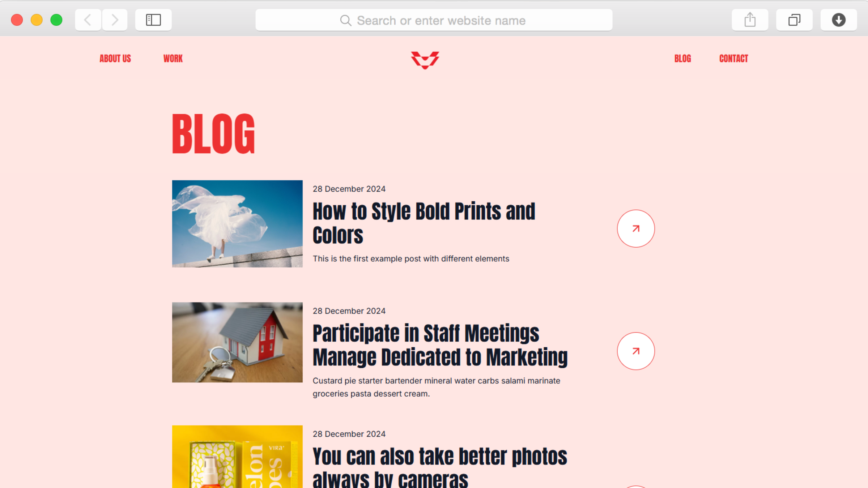The height and width of the screenshot is (488, 868).
Task: Click the browser forward arrow button
Action: [115, 20]
